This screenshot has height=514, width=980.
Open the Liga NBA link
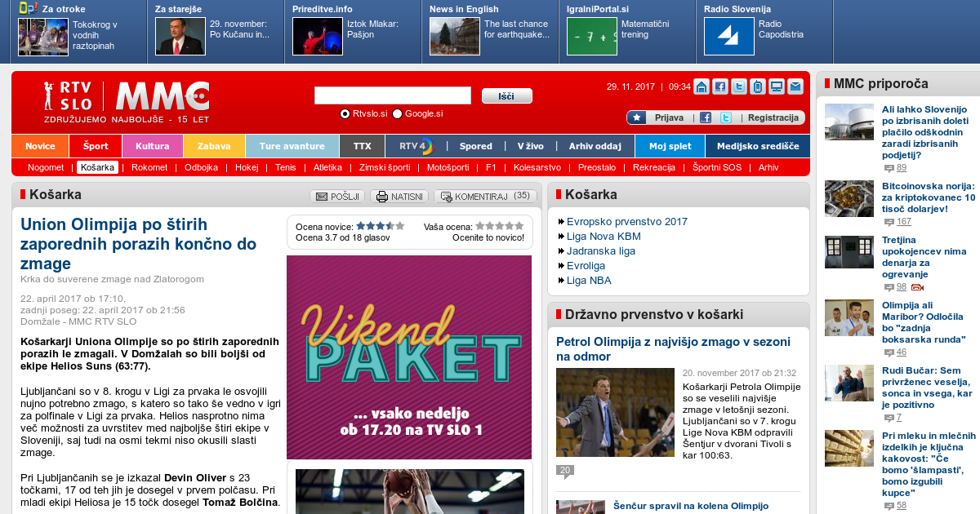(589, 280)
